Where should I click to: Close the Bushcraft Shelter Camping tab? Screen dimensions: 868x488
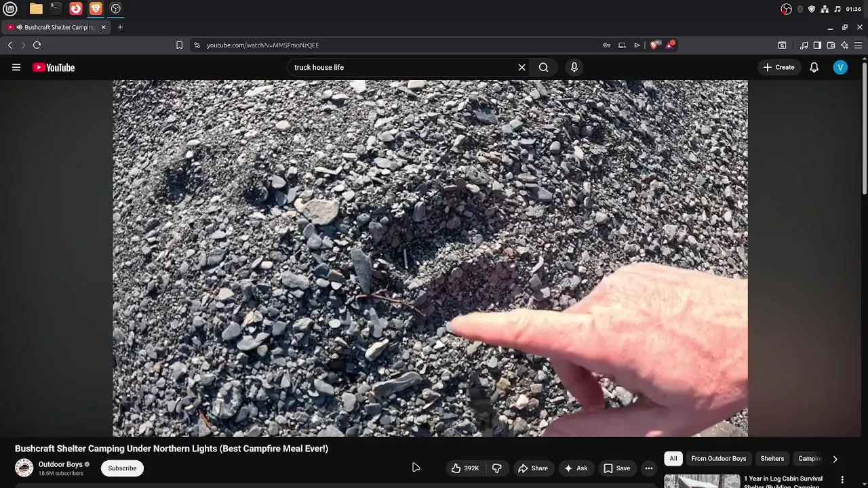pos(103,27)
